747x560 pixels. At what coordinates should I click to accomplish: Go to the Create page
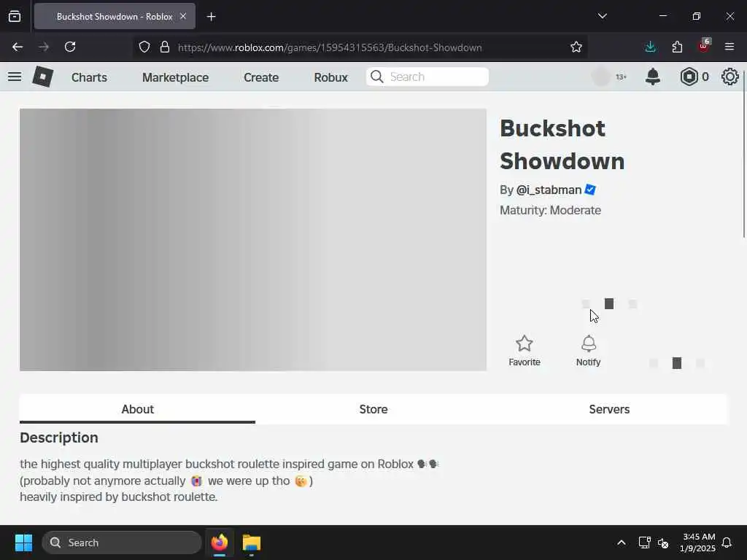click(261, 77)
